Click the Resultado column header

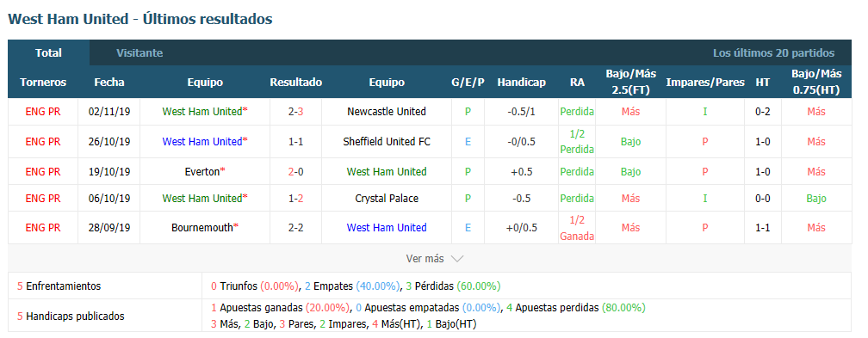click(295, 83)
